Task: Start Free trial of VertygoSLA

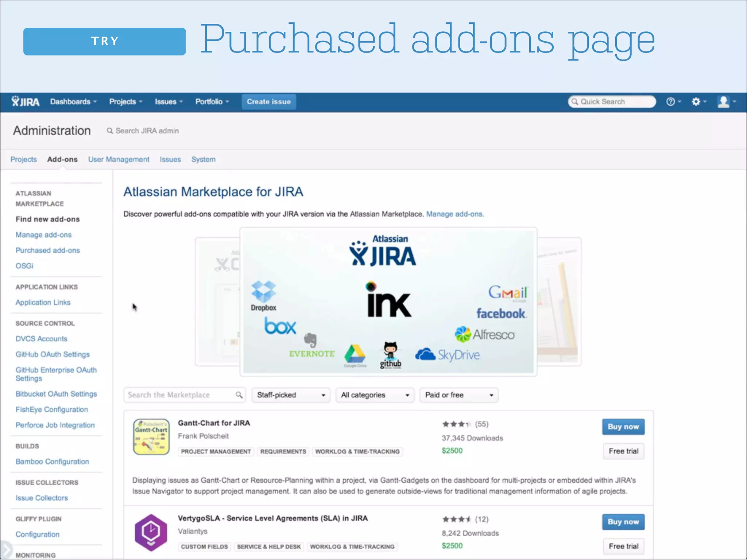Action: [623, 546]
